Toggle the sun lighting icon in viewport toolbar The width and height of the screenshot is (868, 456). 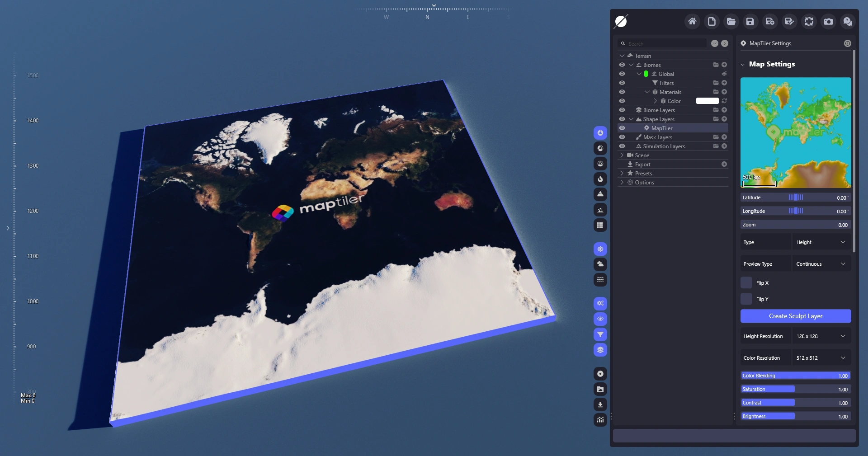coord(600,249)
